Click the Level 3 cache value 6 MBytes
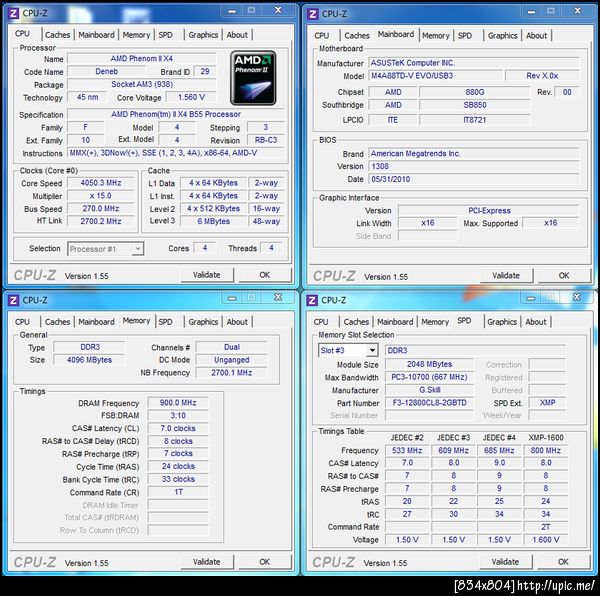 click(214, 221)
